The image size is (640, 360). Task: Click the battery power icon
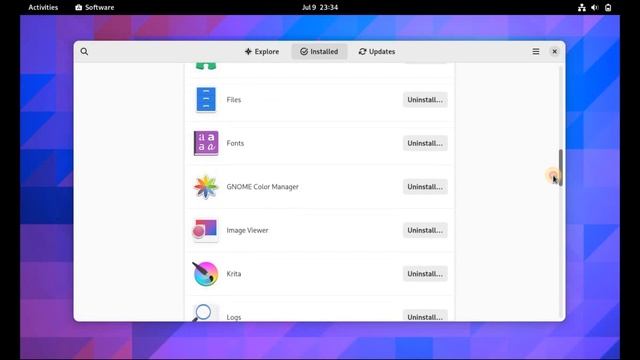click(608, 7)
